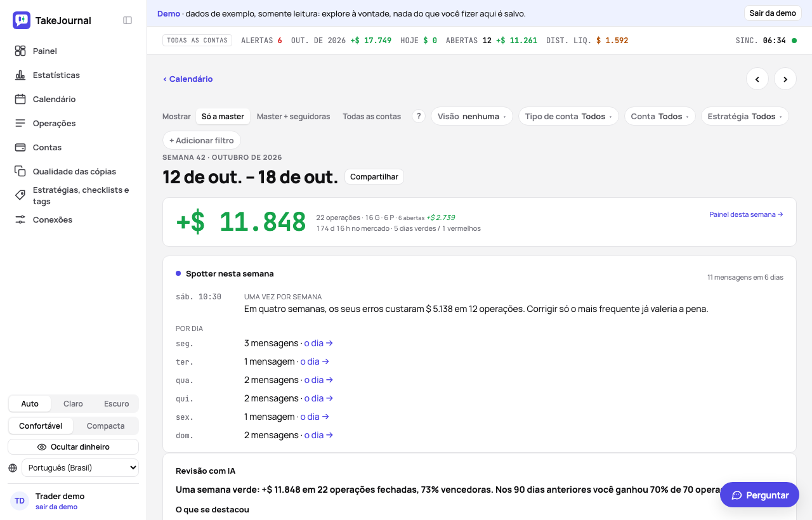The width and height of the screenshot is (812, 520).
Task: Click the globe language icon
Action: [x=13, y=468]
